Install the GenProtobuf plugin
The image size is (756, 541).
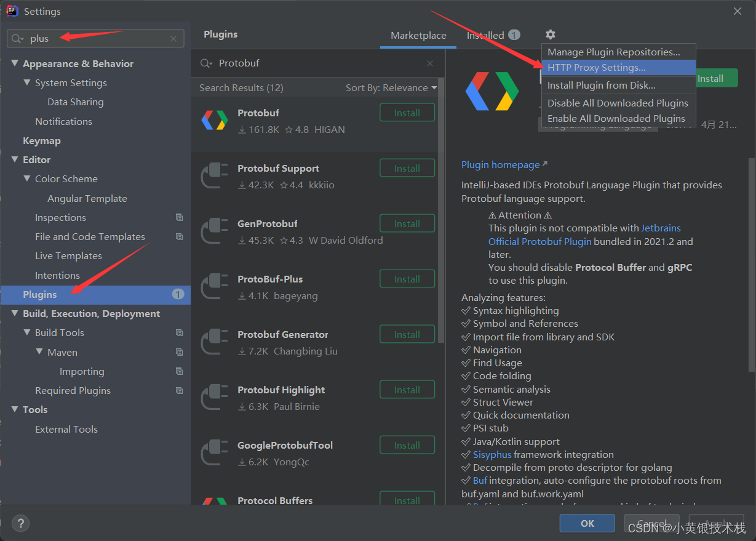pos(407,223)
